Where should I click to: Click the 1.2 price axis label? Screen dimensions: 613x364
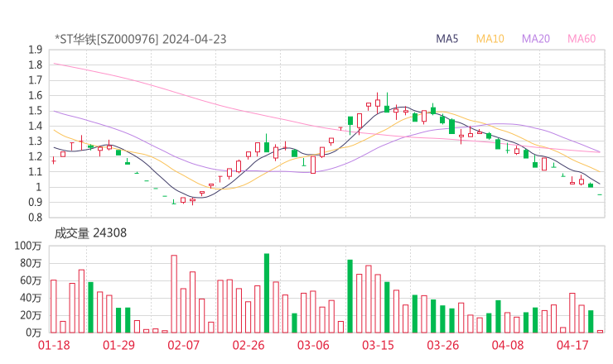click(x=35, y=156)
